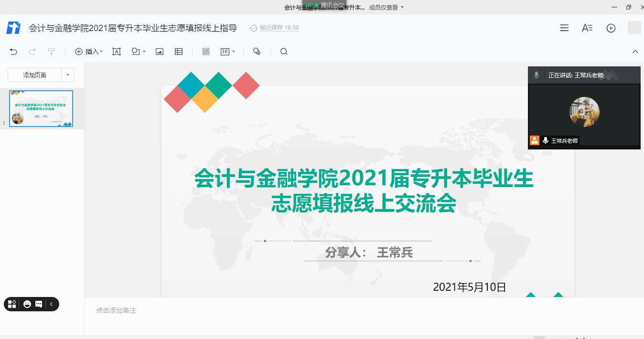Image resolution: width=644 pixels, height=339 pixels.
Task: Open the dropdown arrow beside 添加页面
Action: click(x=68, y=75)
